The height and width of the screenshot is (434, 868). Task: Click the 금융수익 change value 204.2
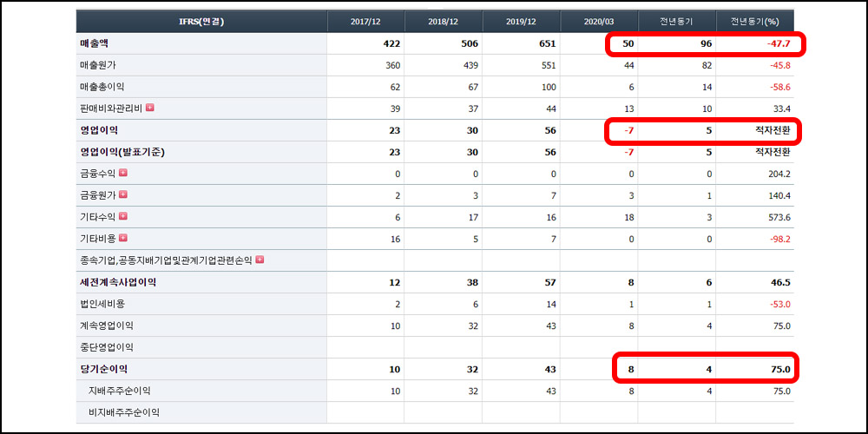(x=779, y=174)
